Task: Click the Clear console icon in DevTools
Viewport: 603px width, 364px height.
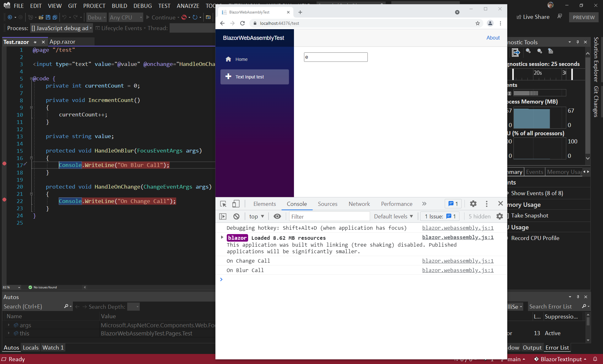Action: click(236, 216)
